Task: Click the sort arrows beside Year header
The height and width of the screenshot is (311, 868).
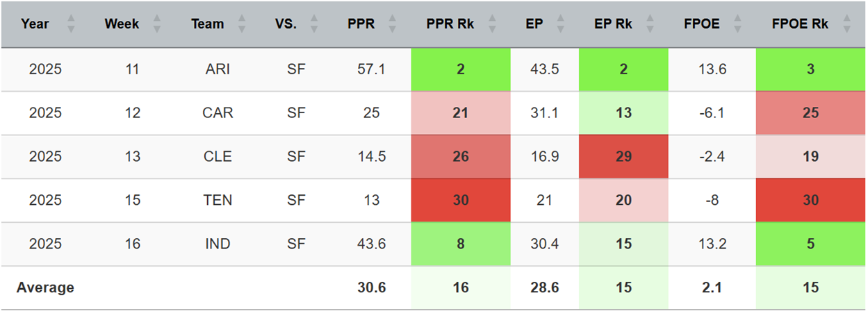Action: click(x=70, y=24)
